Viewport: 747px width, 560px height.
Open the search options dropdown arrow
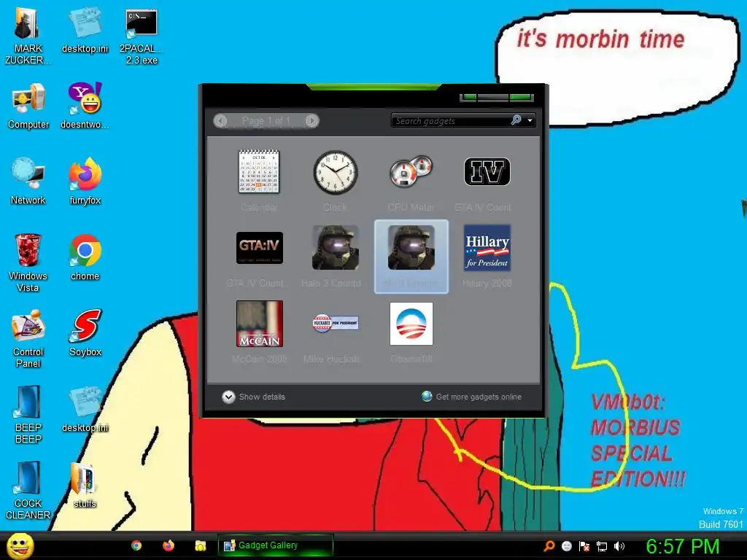pyautogui.click(x=530, y=120)
